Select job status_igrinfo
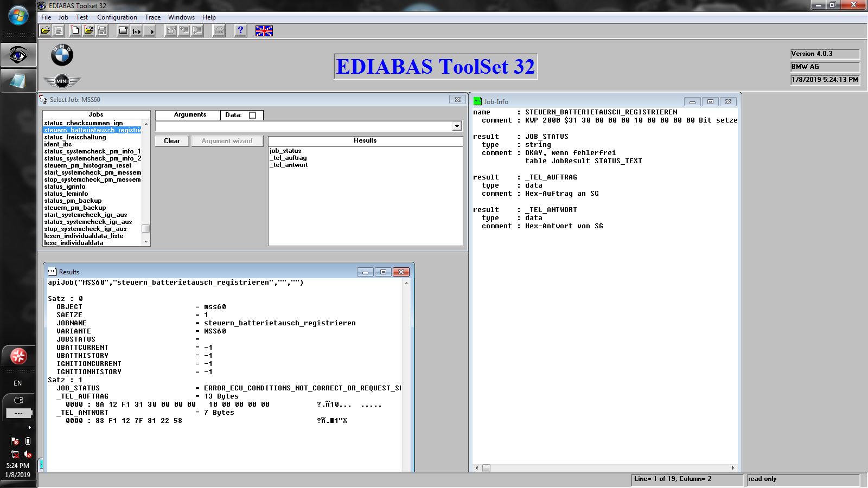The width and height of the screenshot is (868, 488). (65, 187)
